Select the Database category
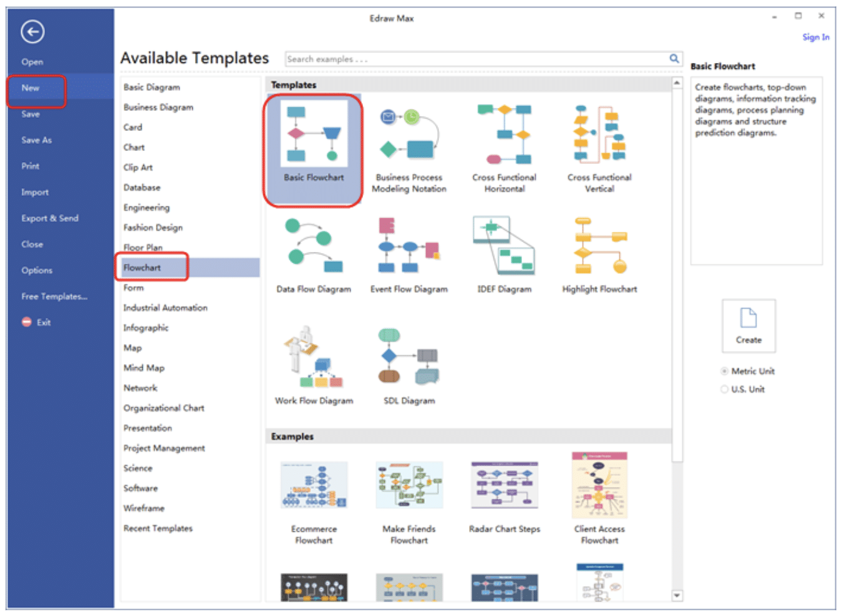The width and height of the screenshot is (842, 616). [142, 187]
